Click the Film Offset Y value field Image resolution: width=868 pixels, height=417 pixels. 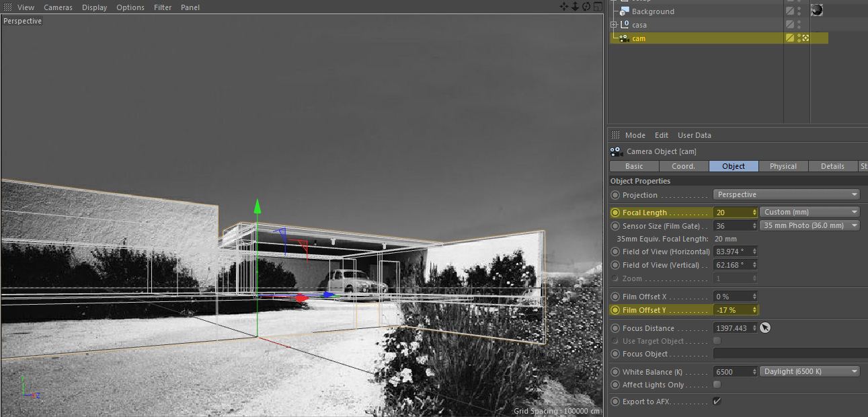(732, 310)
